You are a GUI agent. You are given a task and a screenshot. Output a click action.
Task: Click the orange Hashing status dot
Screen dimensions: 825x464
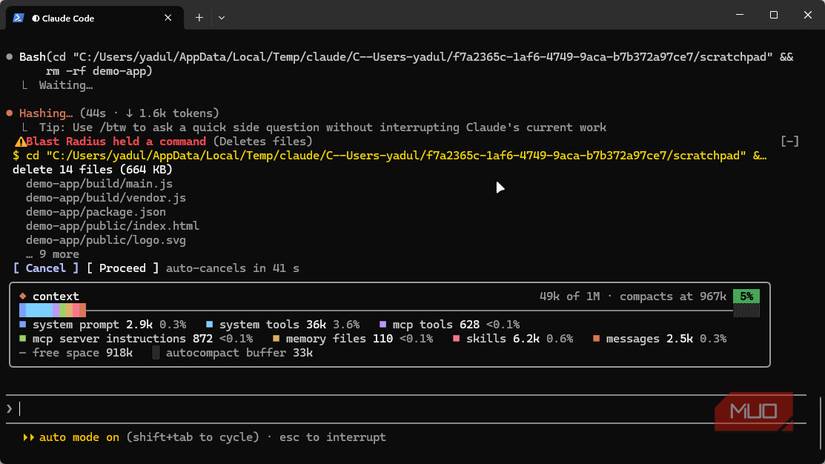point(9,113)
